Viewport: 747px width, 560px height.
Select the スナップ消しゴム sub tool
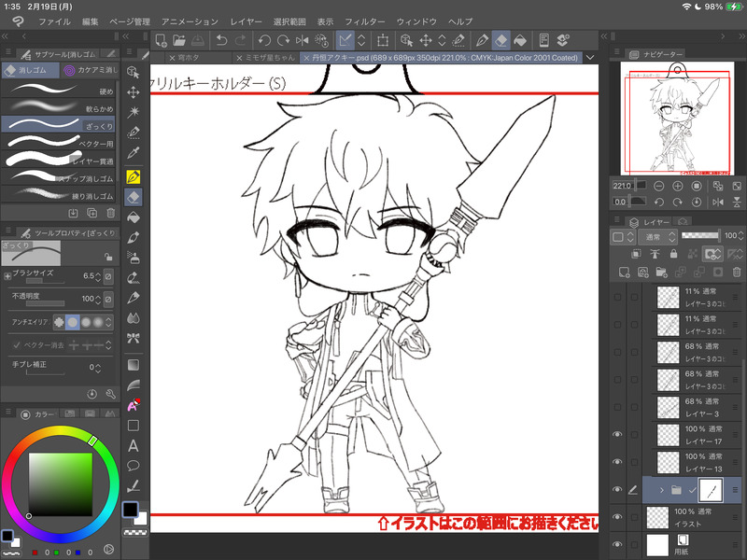(58, 176)
